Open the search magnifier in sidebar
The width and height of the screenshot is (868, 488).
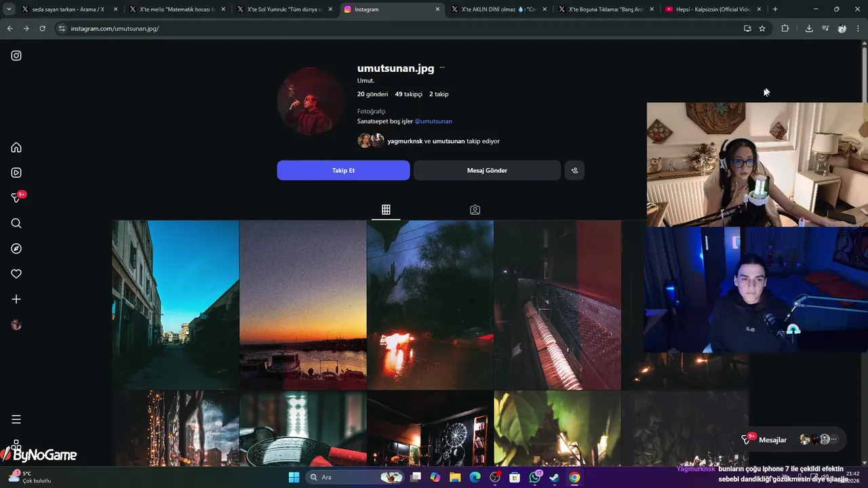(x=16, y=224)
